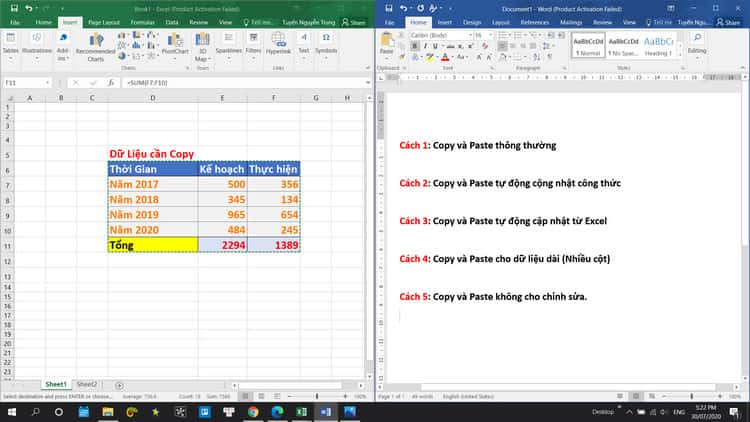
Task: Open the Word References tab
Action: (534, 22)
